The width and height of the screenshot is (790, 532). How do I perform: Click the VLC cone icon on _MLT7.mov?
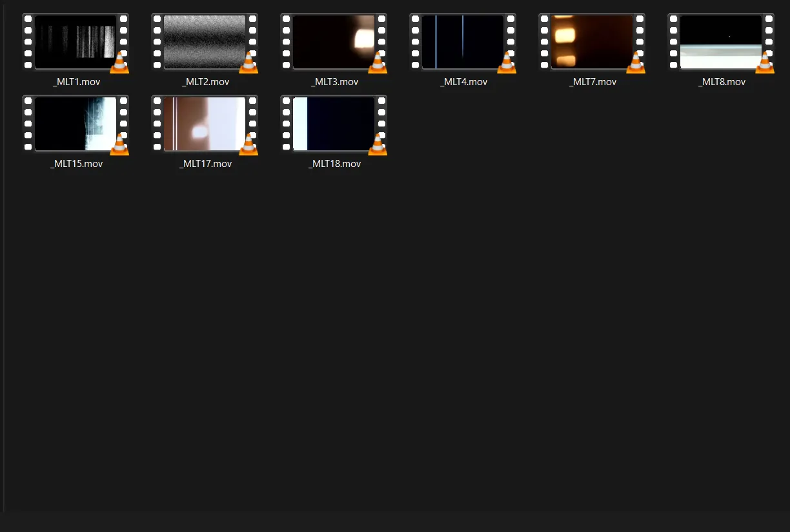[x=636, y=64]
